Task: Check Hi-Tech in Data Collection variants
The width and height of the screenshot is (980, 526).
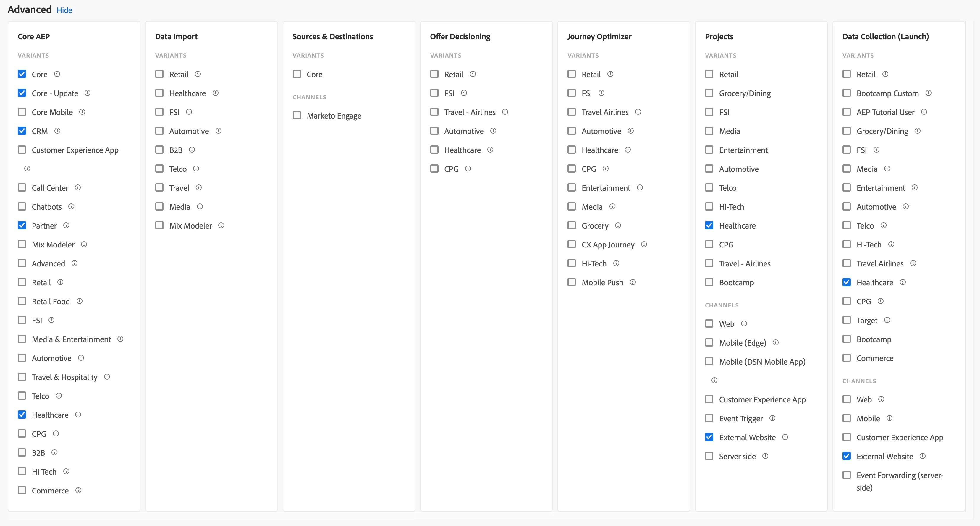Action: tap(846, 244)
